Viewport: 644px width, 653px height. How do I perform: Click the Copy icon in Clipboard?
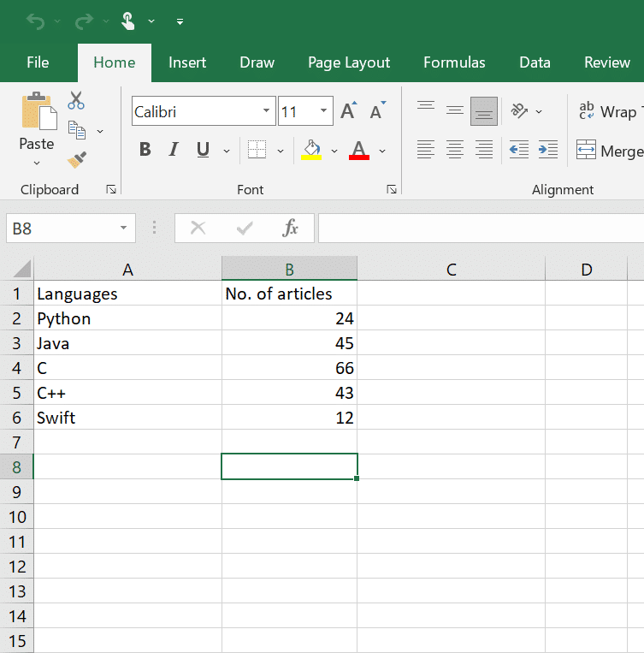pyautogui.click(x=77, y=130)
